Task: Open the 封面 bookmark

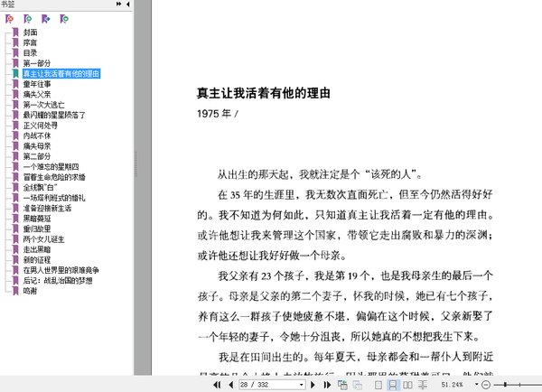Action: click(x=30, y=33)
